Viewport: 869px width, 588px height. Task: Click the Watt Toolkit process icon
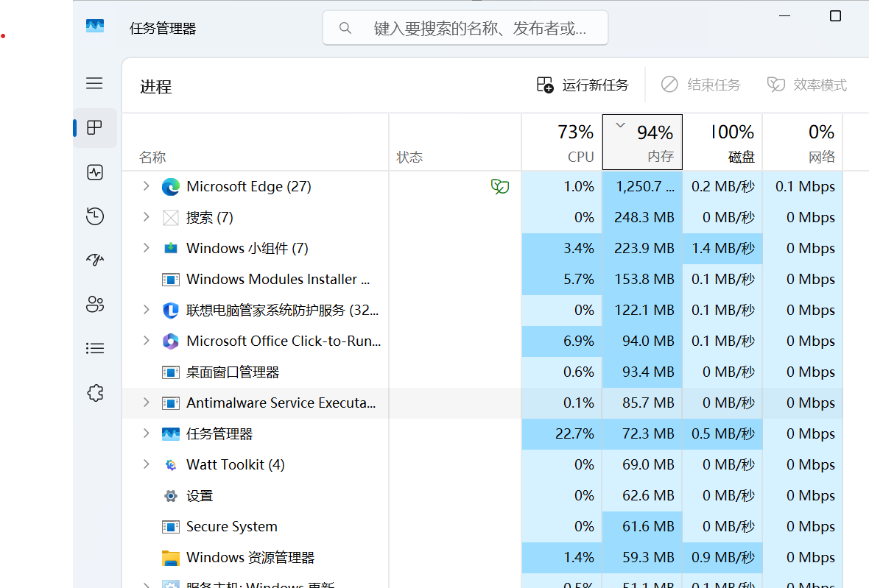170,465
